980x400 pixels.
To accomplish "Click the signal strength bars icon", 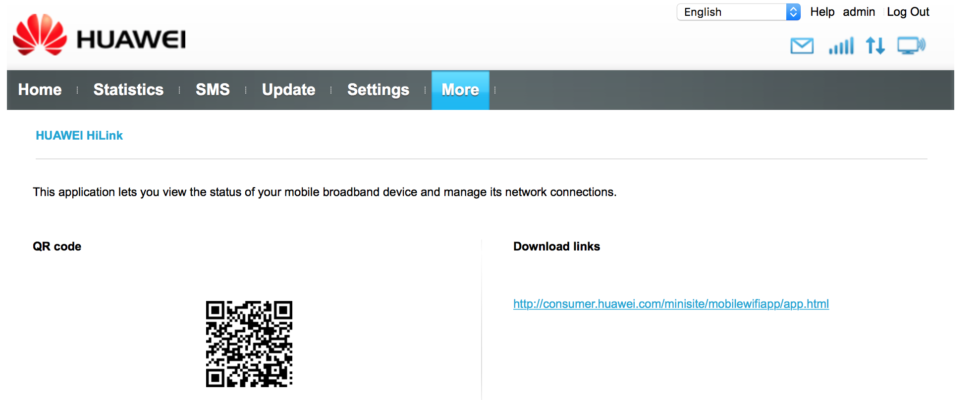I will (x=841, y=46).
